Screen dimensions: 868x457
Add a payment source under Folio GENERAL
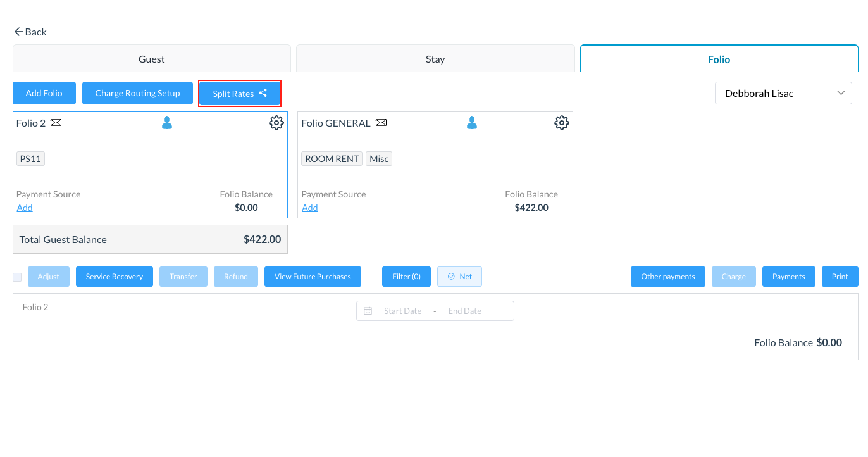(309, 207)
